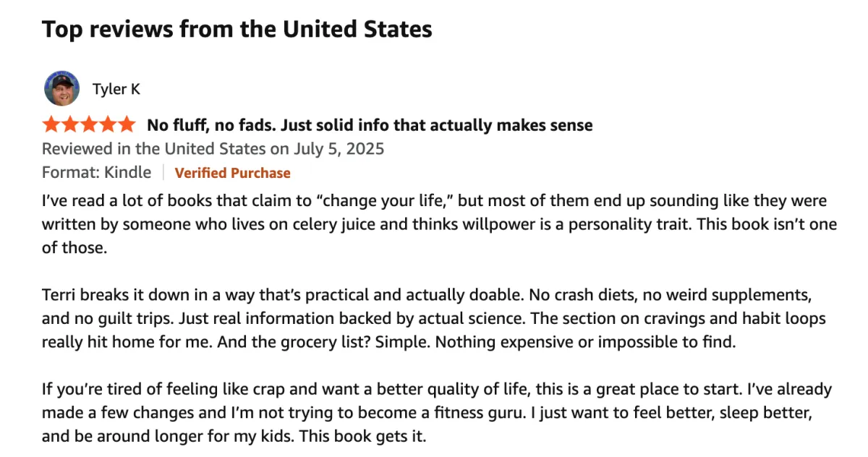Image resolution: width=868 pixels, height=457 pixels.
Task: Click the 'Reviewed in the United States' line
Action: pyautogui.click(x=213, y=149)
